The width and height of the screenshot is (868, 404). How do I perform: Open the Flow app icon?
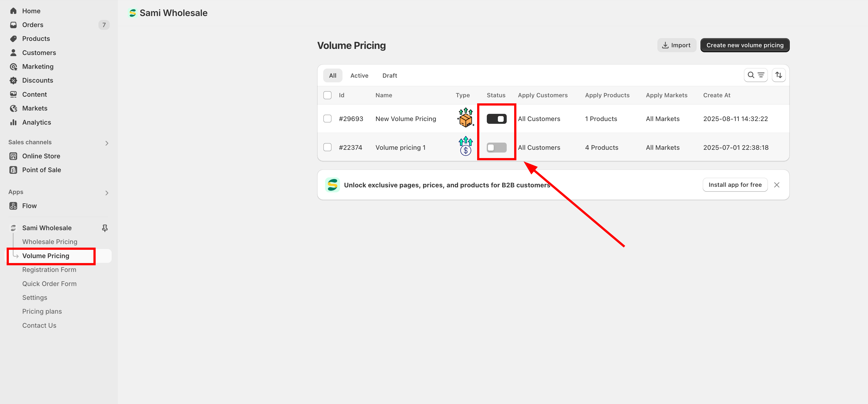[x=14, y=206]
